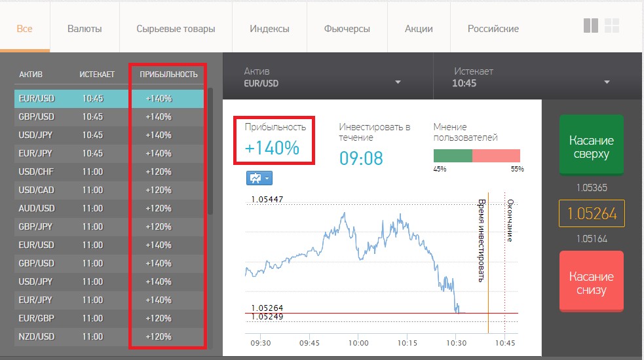Viewport: 644px width, 360px height.
Task: Open the Российские tab
Action: pos(493,29)
